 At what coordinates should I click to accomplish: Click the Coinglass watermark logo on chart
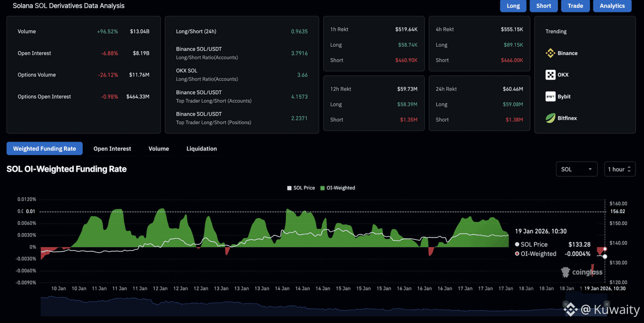pyautogui.click(x=566, y=272)
